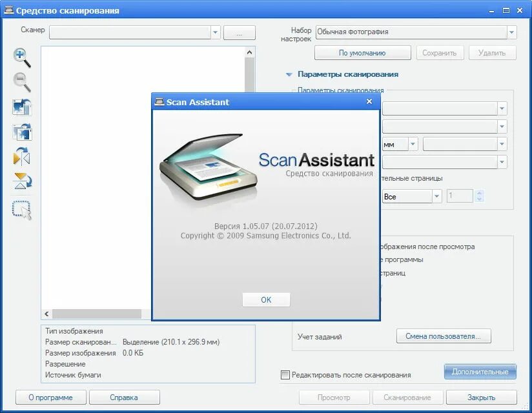The image size is (532, 413).
Task: Click the Размер изображения 0.0 КБ value
Action: point(133,353)
